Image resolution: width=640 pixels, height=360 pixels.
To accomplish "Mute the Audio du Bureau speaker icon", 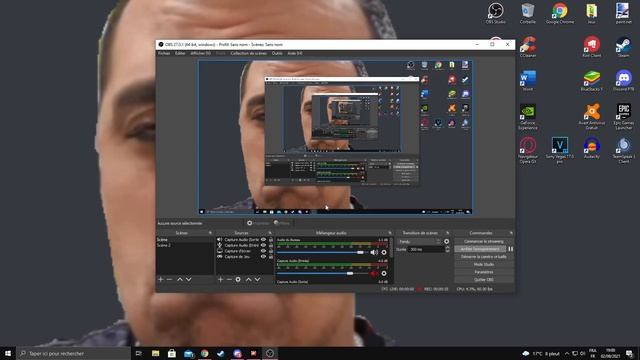I will click(x=373, y=253).
